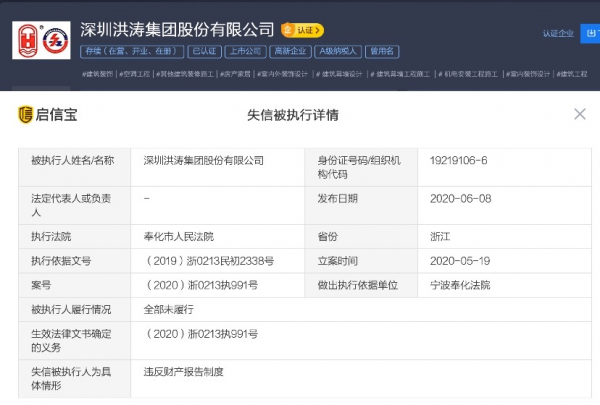Click the court name 奉化市人民法院
The image size is (600, 405).
[x=179, y=237]
